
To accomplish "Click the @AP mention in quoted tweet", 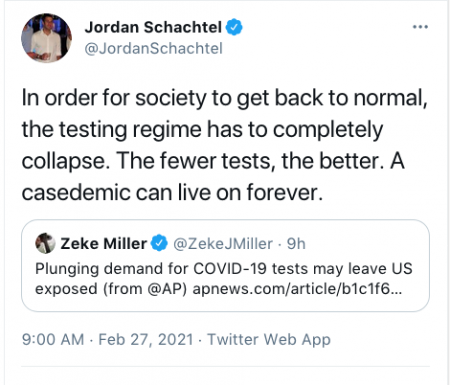I will pyautogui.click(x=166, y=289).
